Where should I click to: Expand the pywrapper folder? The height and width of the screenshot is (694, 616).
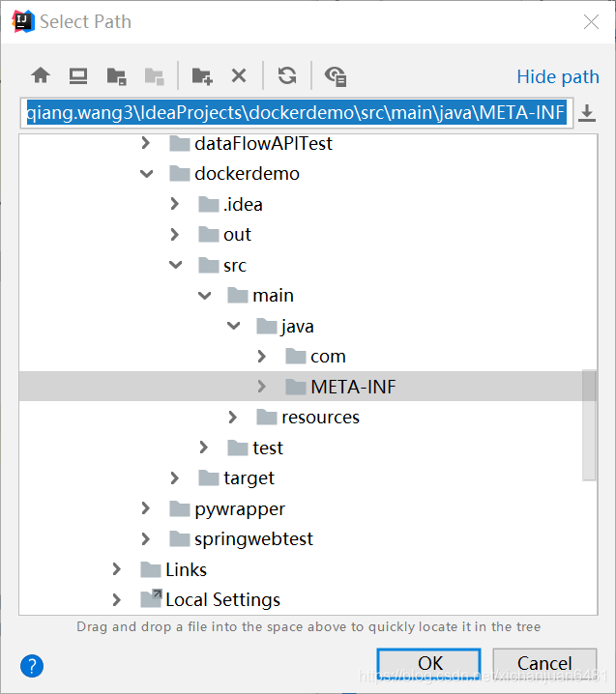coord(145,508)
